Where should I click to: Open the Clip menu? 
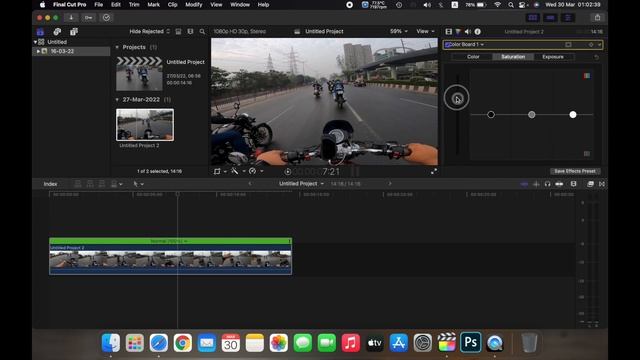[172, 5]
